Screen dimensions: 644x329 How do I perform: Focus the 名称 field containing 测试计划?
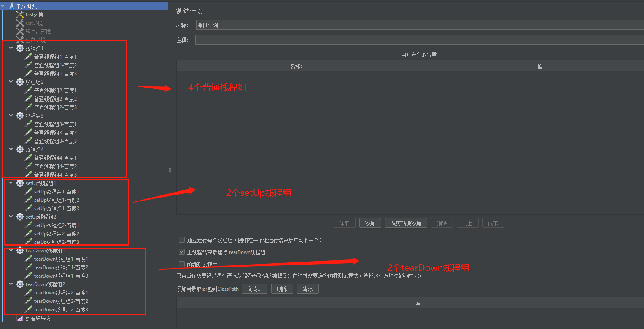[420, 25]
